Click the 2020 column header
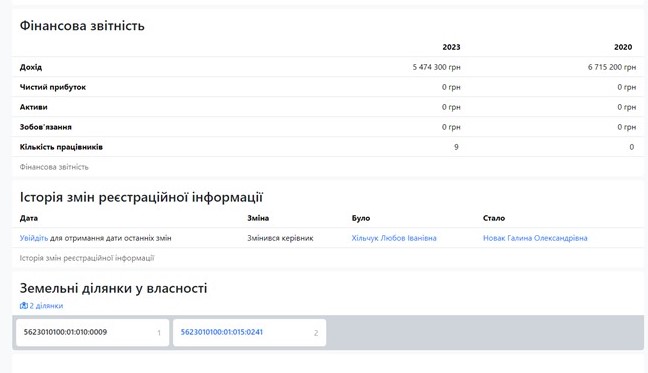Viewport: 648px width, 373px height. coord(623,47)
